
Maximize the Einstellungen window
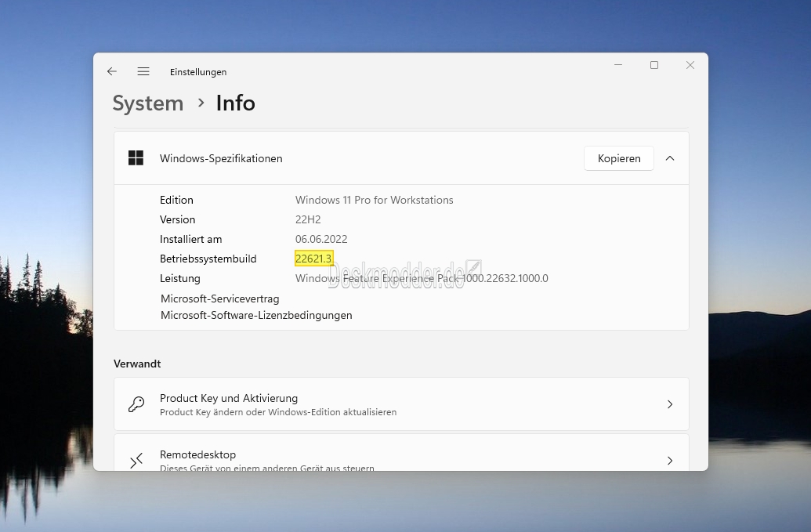pos(654,65)
